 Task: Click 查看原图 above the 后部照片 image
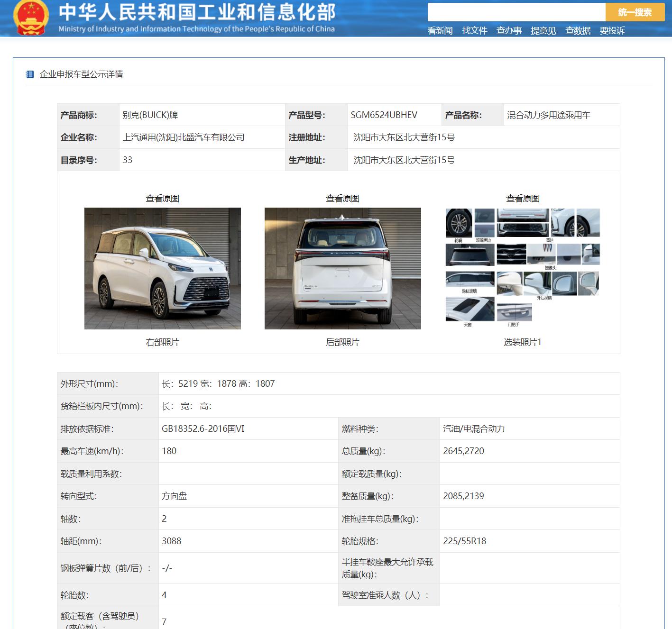coord(343,199)
